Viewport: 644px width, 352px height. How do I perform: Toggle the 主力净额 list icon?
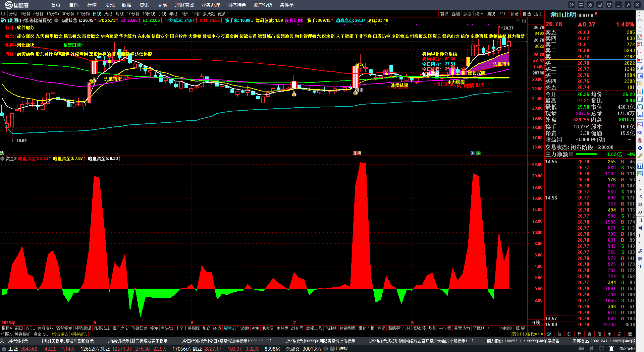pos(571,154)
